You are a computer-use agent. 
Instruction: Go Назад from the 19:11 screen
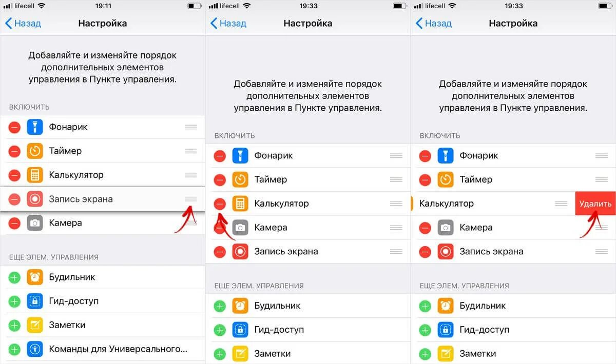(x=23, y=23)
